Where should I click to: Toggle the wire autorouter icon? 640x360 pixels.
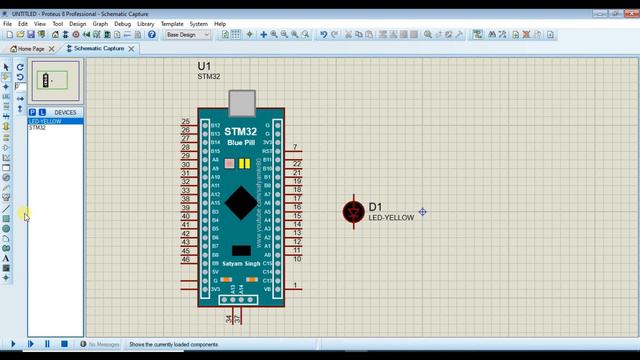click(478, 35)
